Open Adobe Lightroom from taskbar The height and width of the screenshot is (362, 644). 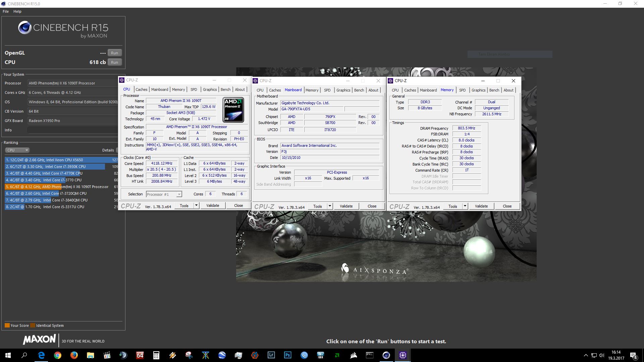click(x=271, y=355)
